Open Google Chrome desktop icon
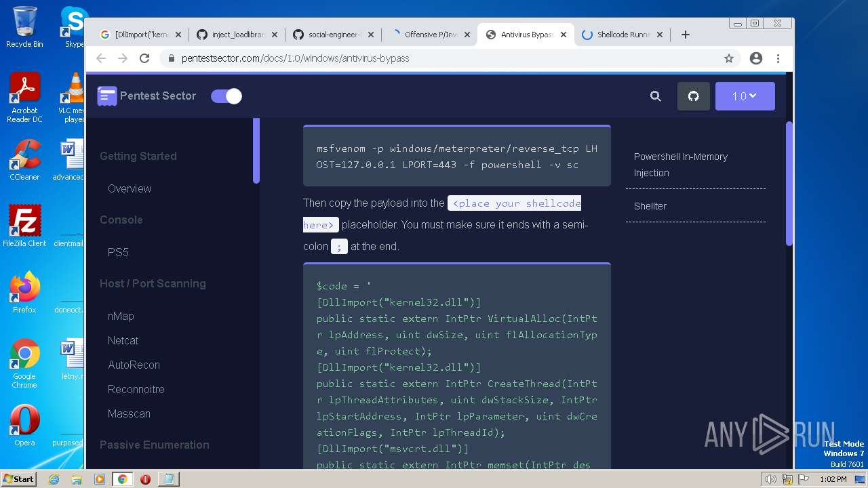The width and height of the screenshot is (868, 488). point(24,364)
